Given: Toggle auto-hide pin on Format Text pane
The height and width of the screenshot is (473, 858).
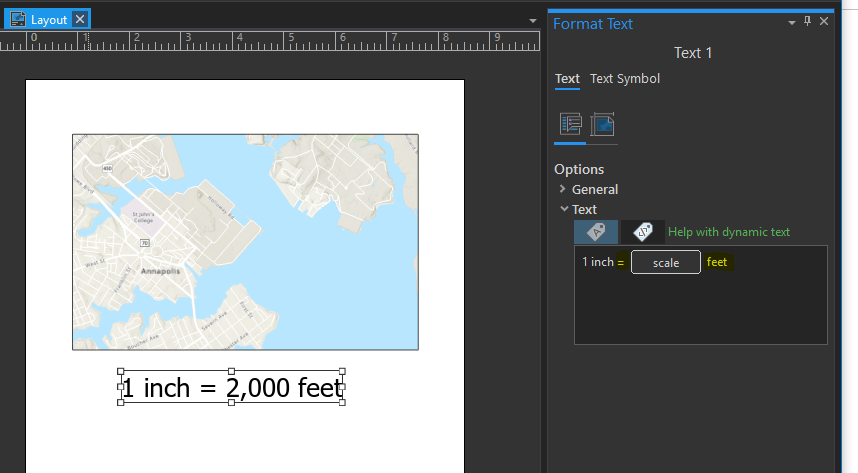Looking at the screenshot, I should [807, 21].
